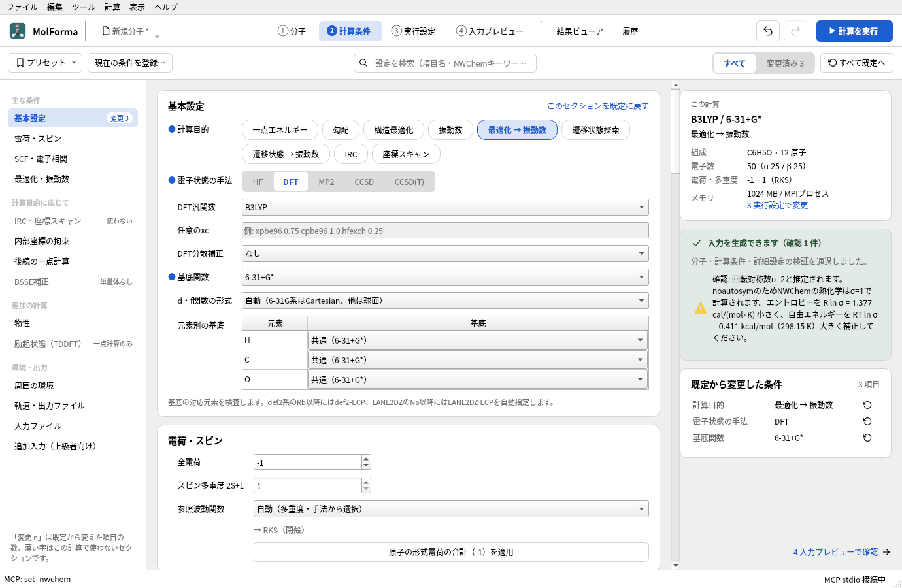
Task: Click the step 3 実行設定 circle icon
Action: point(397,31)
